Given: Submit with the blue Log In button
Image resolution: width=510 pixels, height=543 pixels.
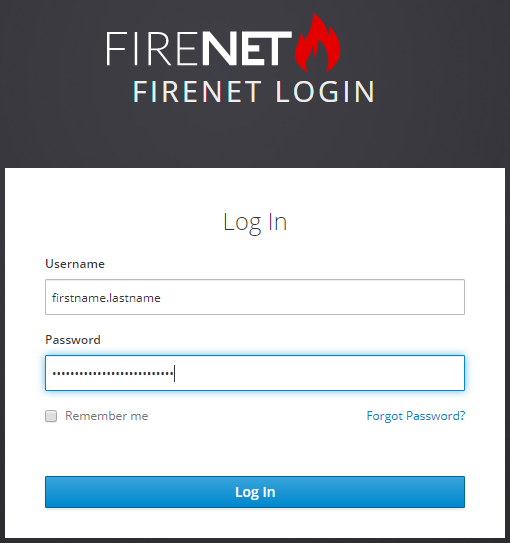Looking at the screenshot, I should point(255,492).
